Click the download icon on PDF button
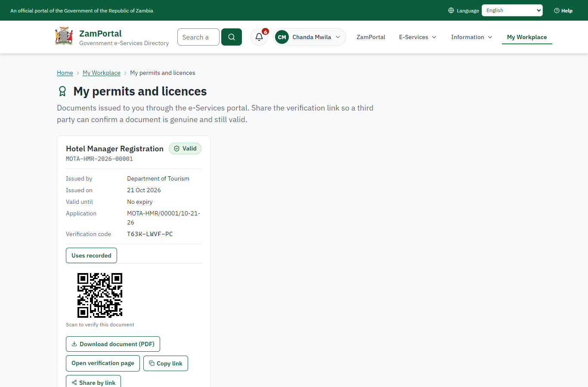The width and height of the screenshot is (588, 387). tap(74, 344)
